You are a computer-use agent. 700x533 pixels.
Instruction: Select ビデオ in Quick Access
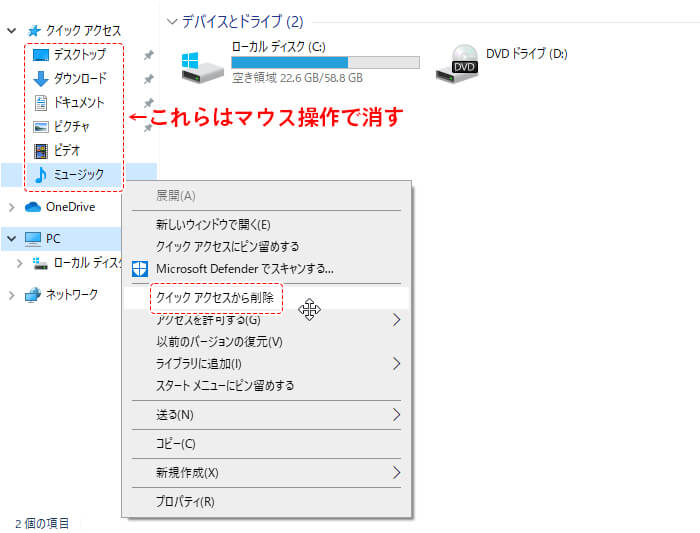(67, 151)
